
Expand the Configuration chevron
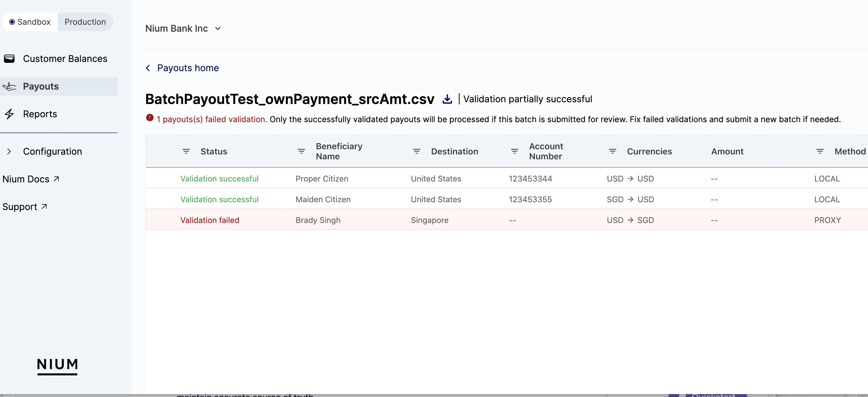pos(9,152)
